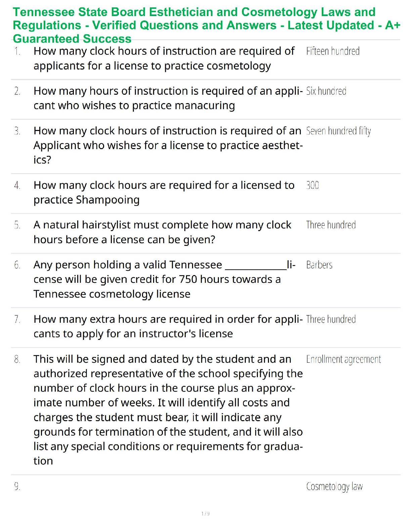Select the "Three hundred" answer for question 7

(331, 319)
